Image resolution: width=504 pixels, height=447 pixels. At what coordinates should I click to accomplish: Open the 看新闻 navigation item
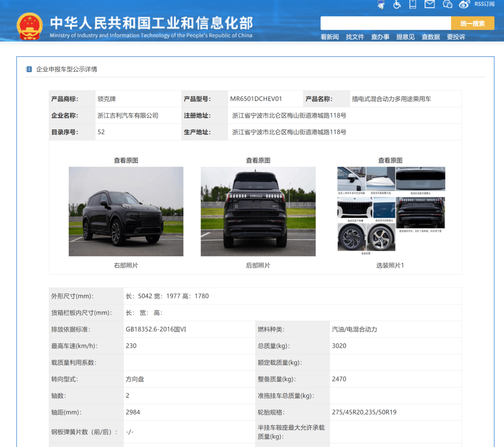coord(329,37)
